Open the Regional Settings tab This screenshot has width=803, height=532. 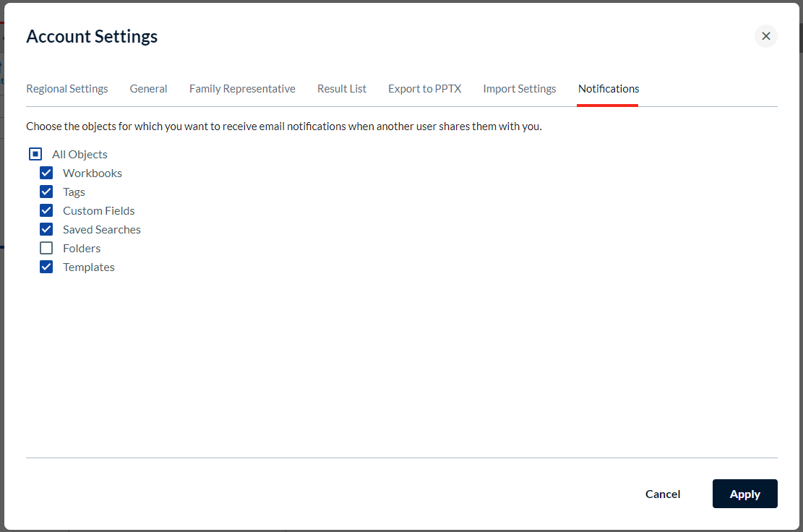(67, 89)
